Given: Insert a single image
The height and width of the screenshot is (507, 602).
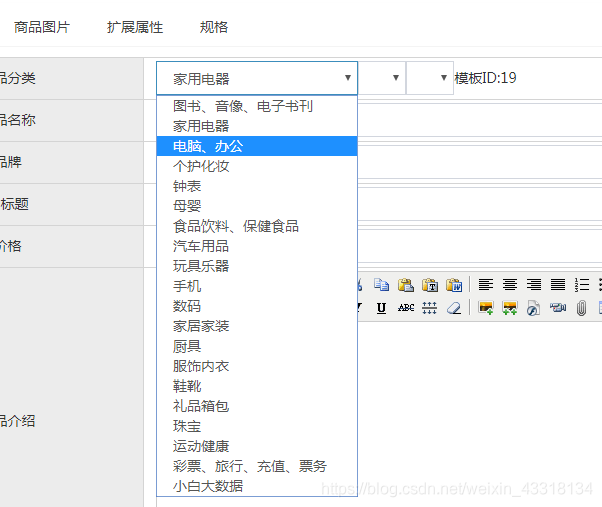Looking at the screenshot, I should tap(486, 308).
